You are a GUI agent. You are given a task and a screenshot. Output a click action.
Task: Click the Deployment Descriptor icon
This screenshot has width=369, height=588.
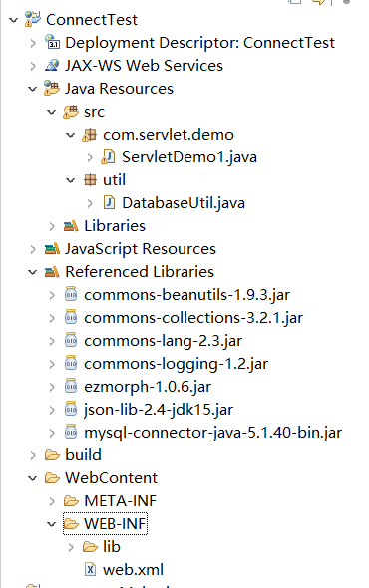52,43
